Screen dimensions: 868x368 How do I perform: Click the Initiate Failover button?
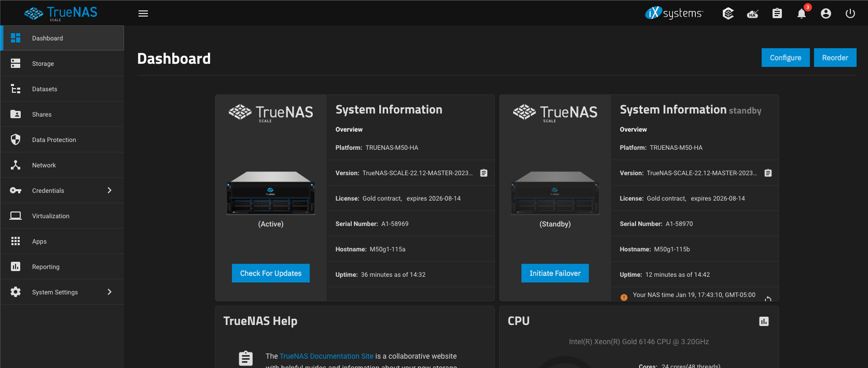pyautogui.click(x=555, y=273)
